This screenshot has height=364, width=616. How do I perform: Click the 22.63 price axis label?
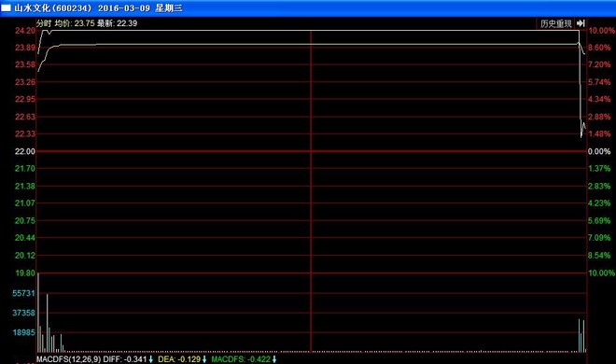click(25, 117)
